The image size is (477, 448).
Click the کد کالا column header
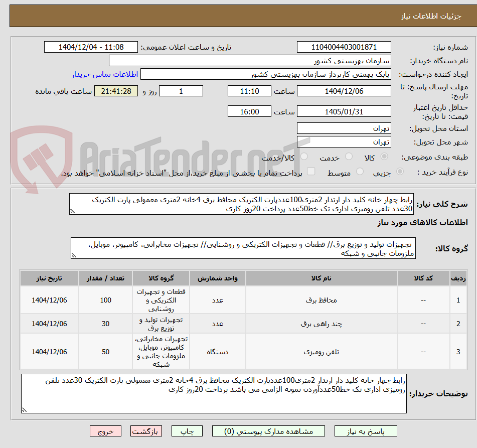(423, 278)
